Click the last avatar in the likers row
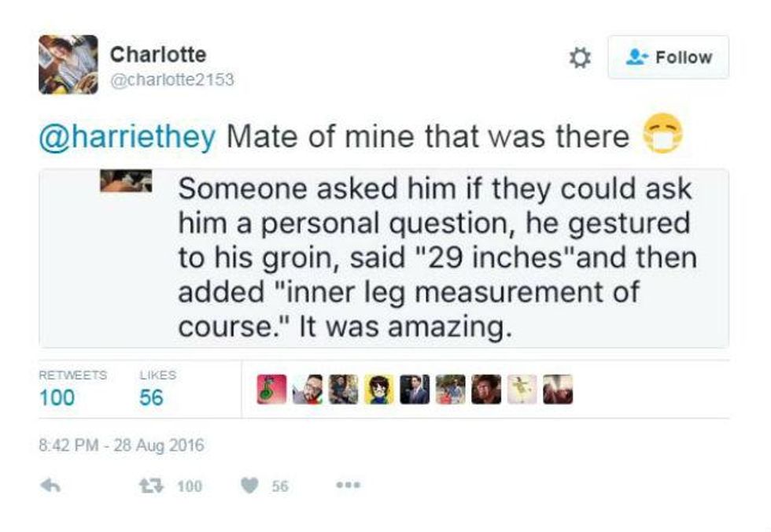 tap(558, 389)
